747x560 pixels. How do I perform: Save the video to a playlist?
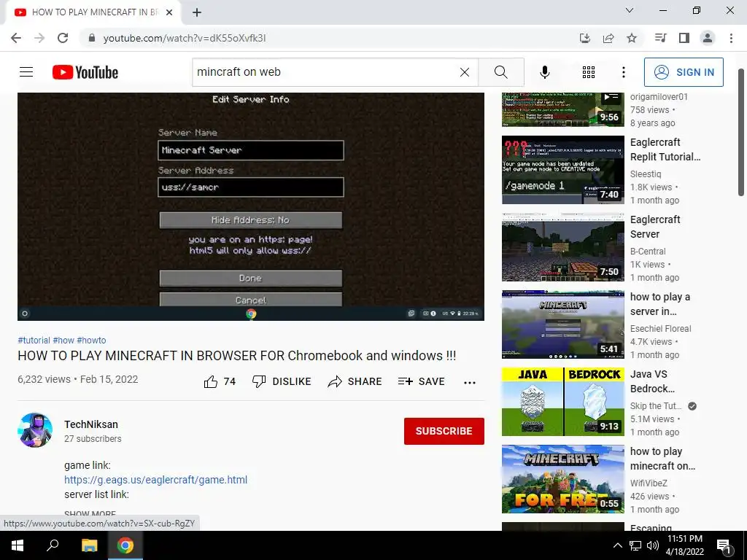click(x=422, y=381)
